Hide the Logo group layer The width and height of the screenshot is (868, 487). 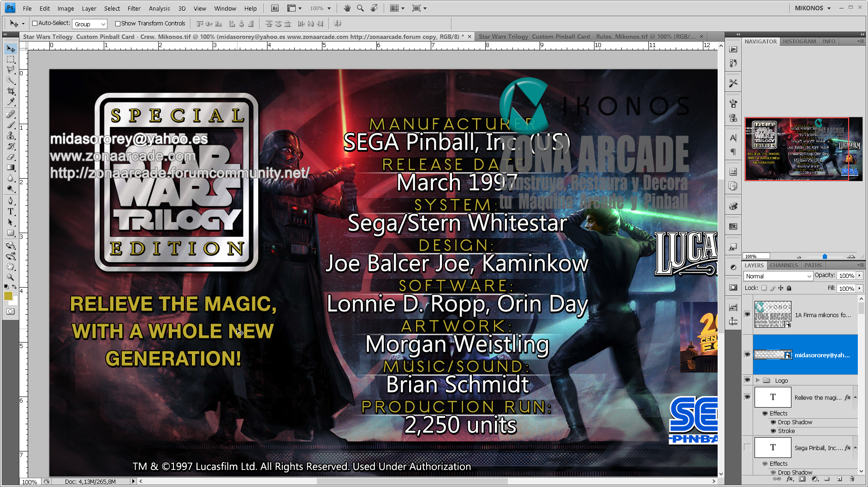point(747,380)
